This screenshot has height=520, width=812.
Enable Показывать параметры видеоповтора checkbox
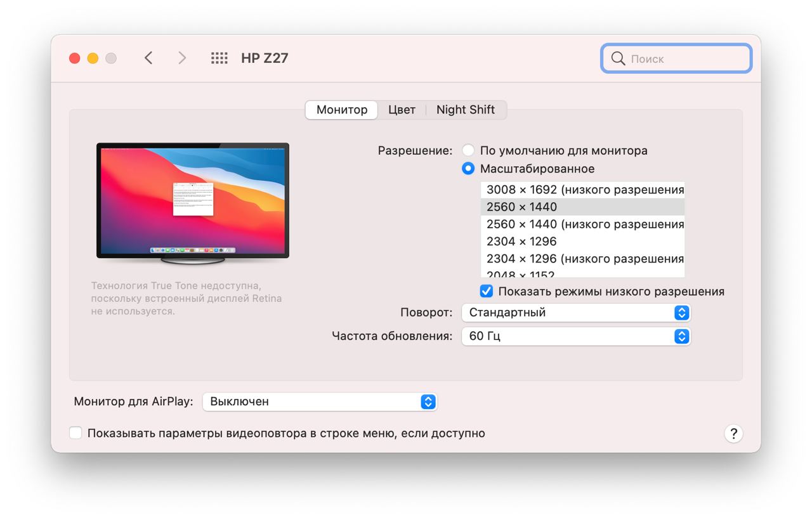pos(75,433)
